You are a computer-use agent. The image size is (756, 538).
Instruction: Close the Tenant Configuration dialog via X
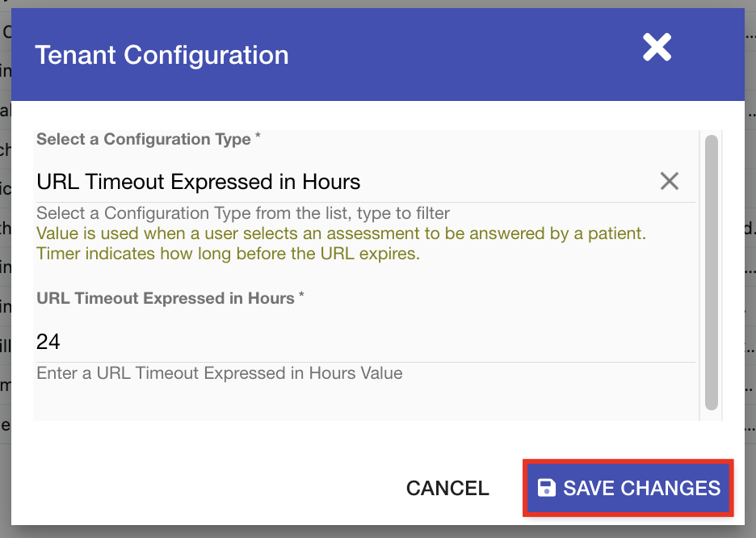[x=656, y=48]
